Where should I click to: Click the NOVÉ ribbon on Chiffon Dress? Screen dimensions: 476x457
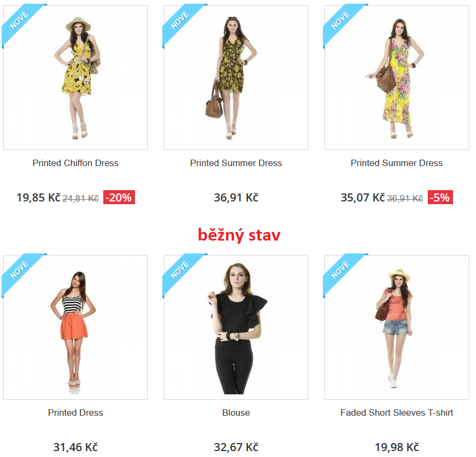click(x=19, y=20)
